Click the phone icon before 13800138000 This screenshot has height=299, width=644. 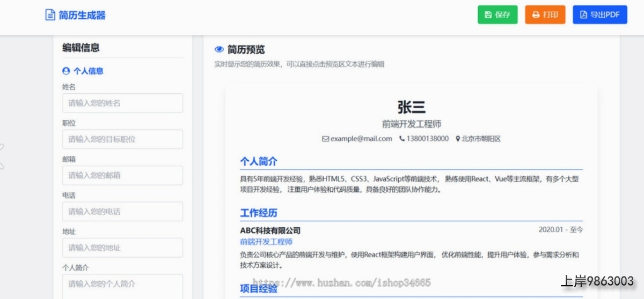pos(402,139)
